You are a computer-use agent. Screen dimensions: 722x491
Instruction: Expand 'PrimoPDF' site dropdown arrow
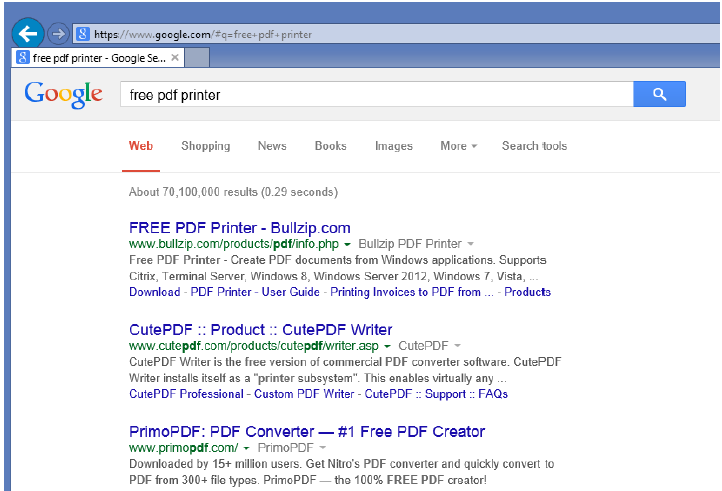[322, 447]
